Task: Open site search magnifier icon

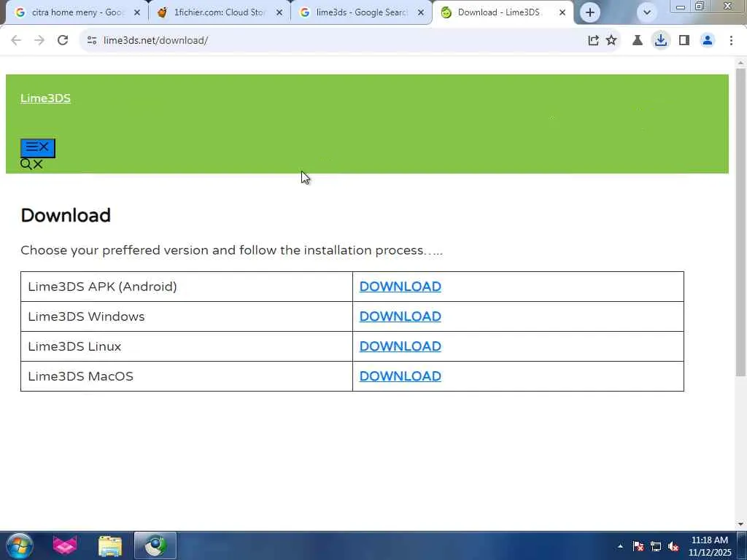Action: [x=26, y=164]
